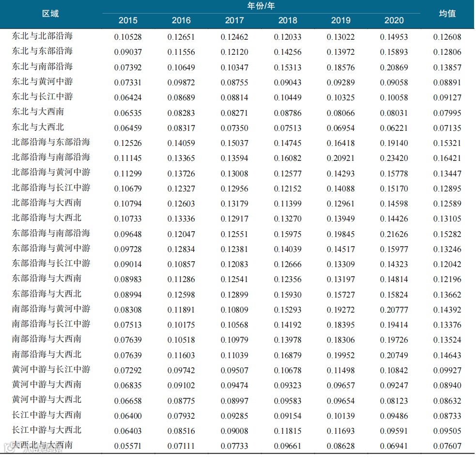Select row label 东部沿海与长江中游
Screen dimensions: 476x457
coord(51,263)
